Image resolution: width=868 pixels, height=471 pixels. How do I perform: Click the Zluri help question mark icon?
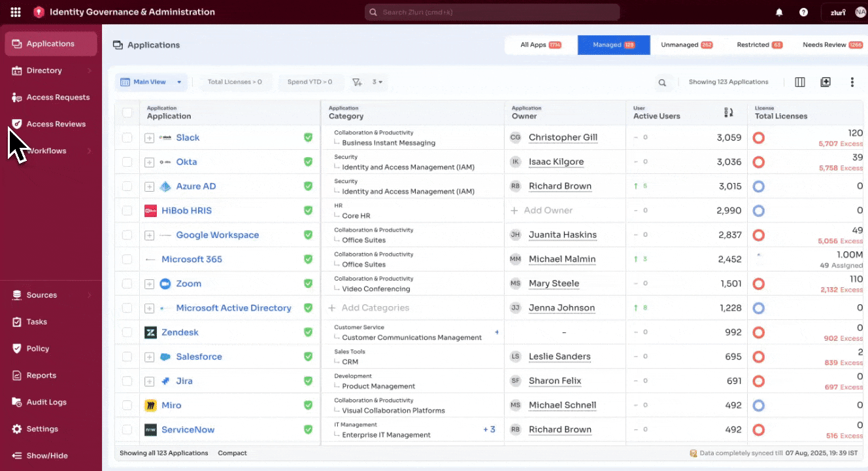[x=803, y=12]
